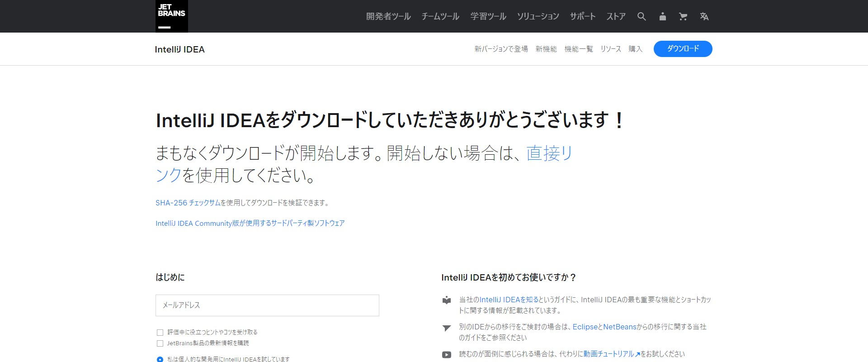
Task: Click the はじめに heading
Action: point(170,277)
